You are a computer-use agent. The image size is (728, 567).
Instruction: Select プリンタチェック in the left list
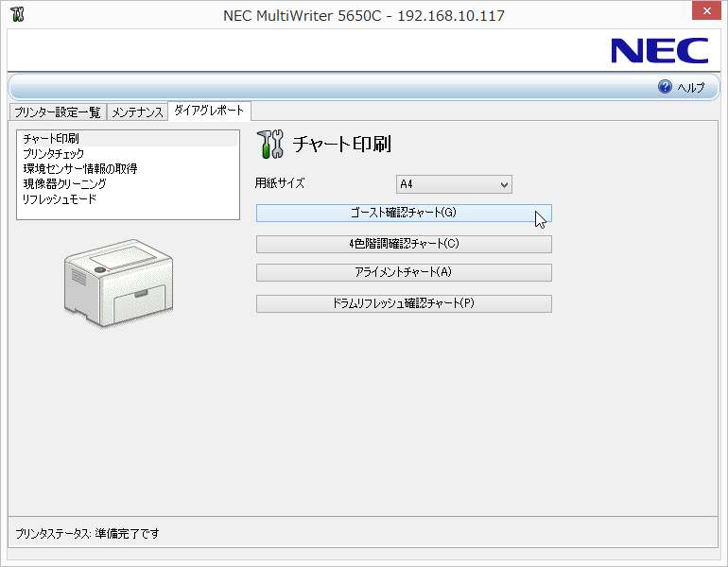tap(130, 154)
